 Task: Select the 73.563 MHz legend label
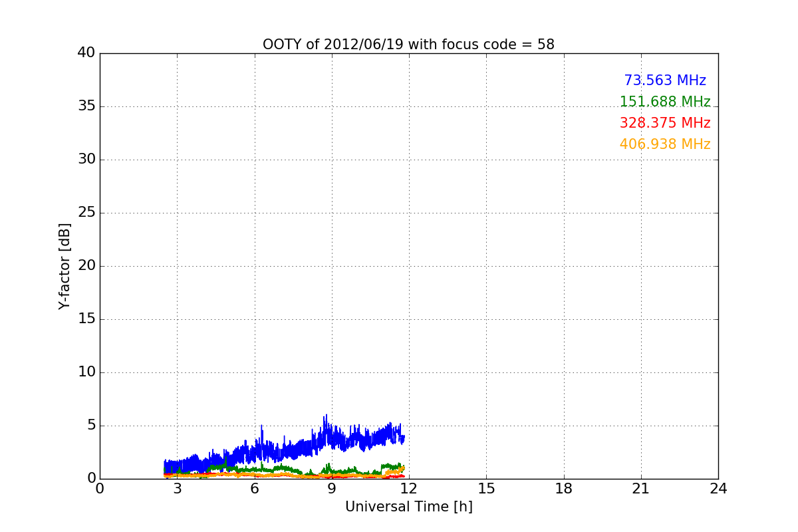665,80
